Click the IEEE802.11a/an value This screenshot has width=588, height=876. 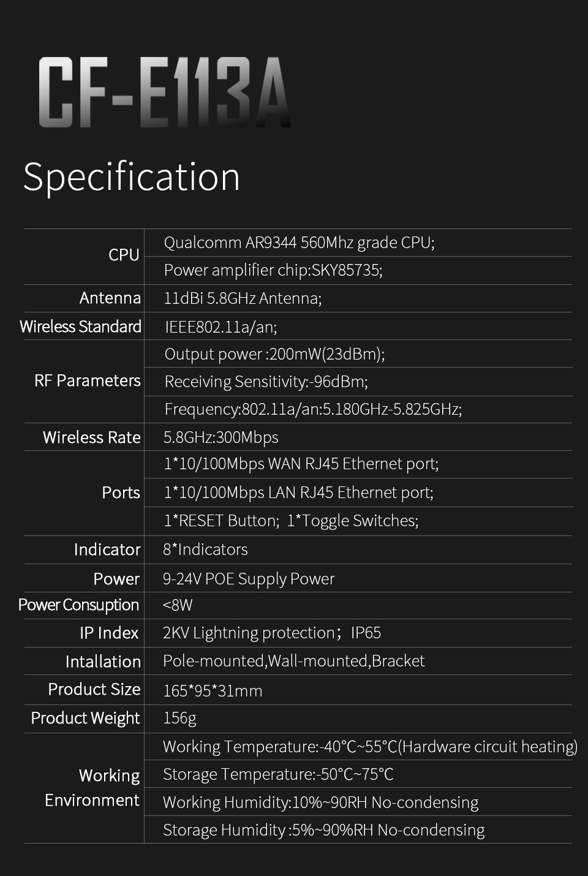tap(221, 327)
